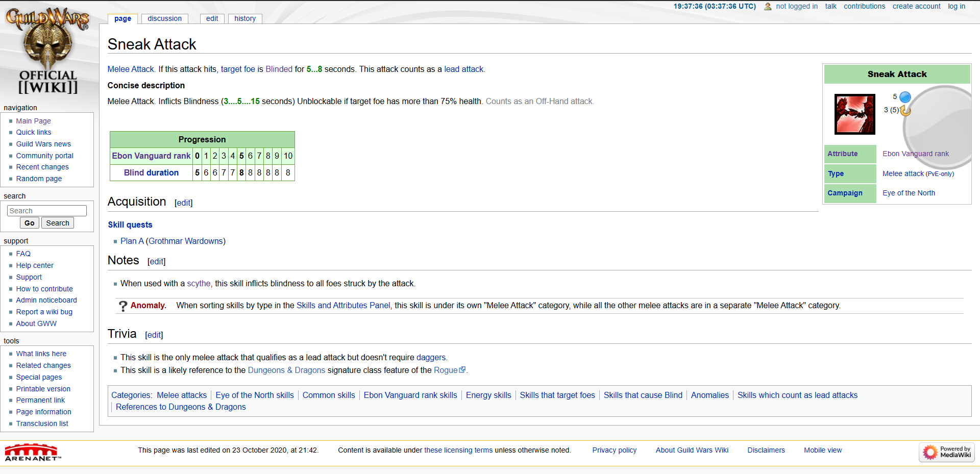Viewport: 980px width, 474px height.
Task: Open Skills and Attributes Panel link
Action: (344, 305)
